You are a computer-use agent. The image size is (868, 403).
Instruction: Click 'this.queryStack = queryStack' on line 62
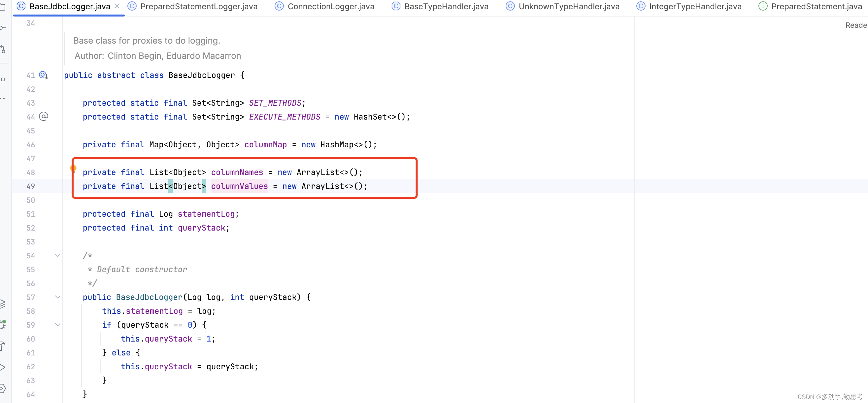(x=187, y=366)
